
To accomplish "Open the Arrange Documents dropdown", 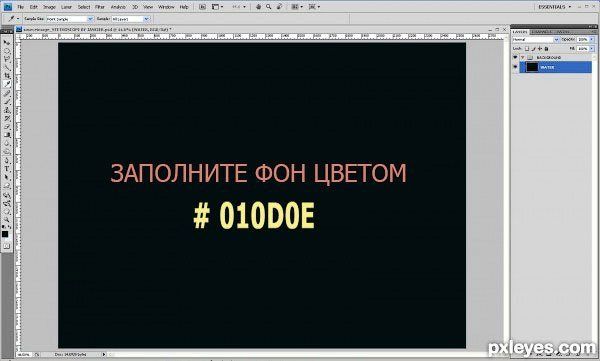I will [x=297, y=7].
